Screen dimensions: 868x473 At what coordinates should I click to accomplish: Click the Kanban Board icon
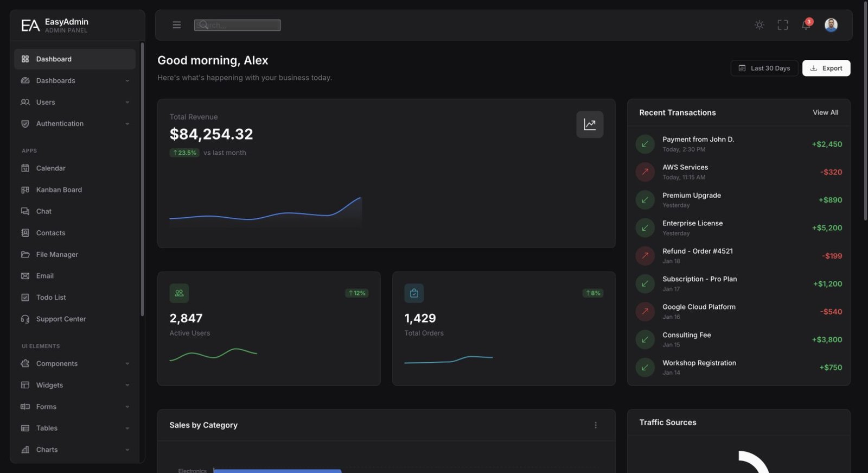(x=25, y=190)
